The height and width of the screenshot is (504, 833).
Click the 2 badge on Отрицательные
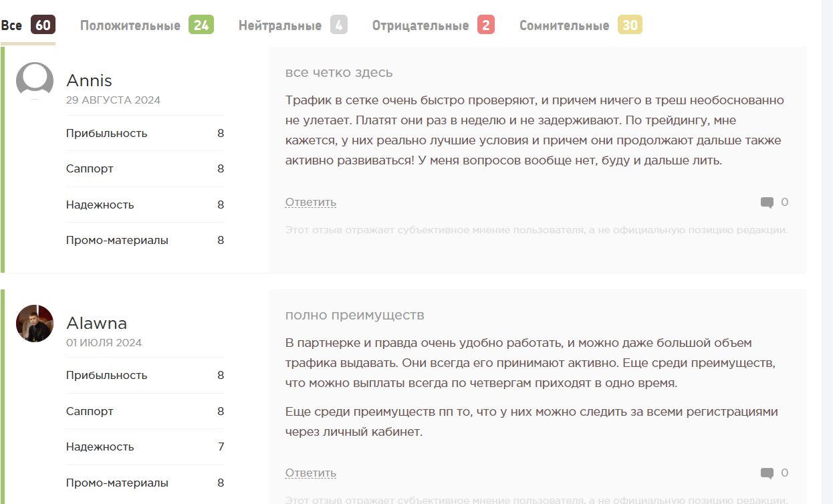click(x=486, y=25)
